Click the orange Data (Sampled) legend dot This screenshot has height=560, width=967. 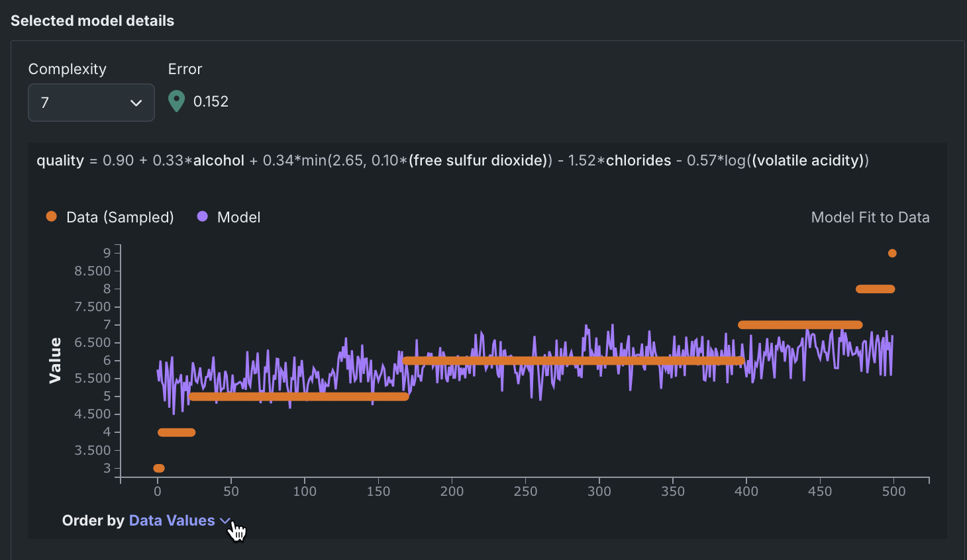(x=51, y=216)
